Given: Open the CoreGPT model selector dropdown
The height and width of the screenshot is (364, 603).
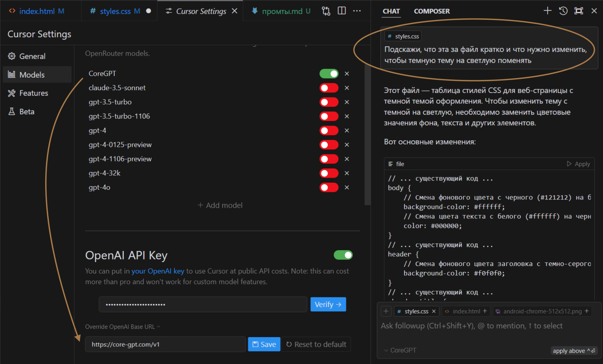Looking at the screenshot, I should [x=400, y=350].
